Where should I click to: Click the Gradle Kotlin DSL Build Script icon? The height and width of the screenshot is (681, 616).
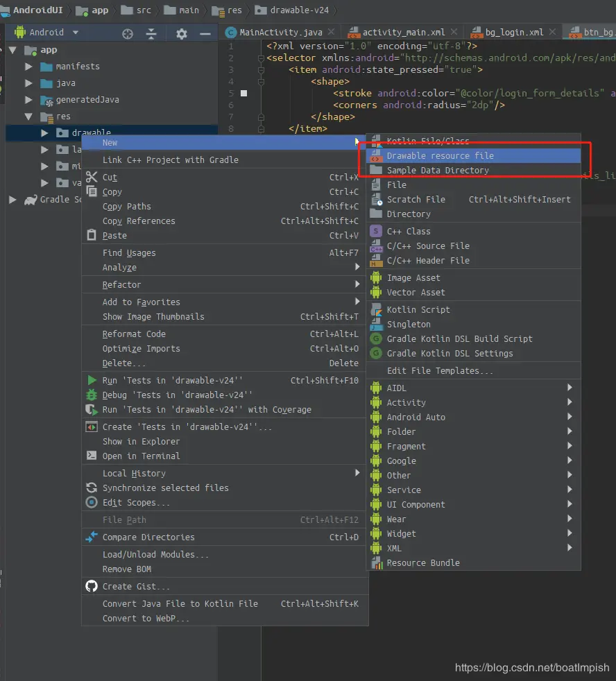pyautogui.click(x=376, y=338)
